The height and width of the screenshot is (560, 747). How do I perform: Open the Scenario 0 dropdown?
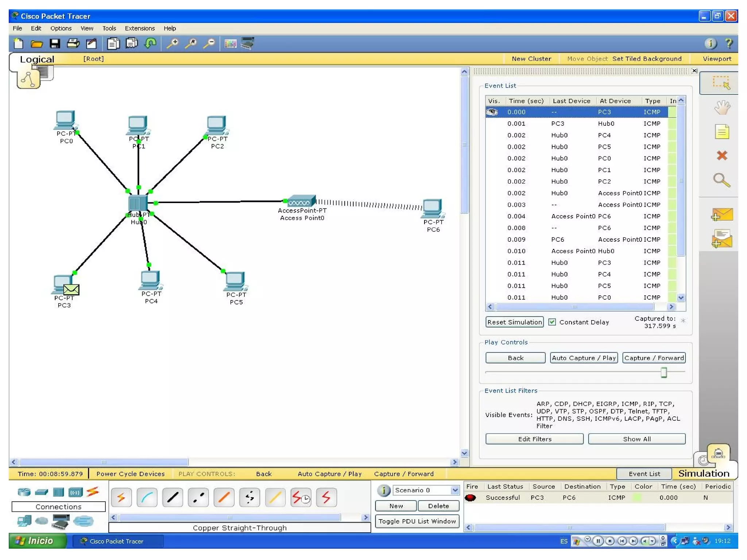coord(454,490)
